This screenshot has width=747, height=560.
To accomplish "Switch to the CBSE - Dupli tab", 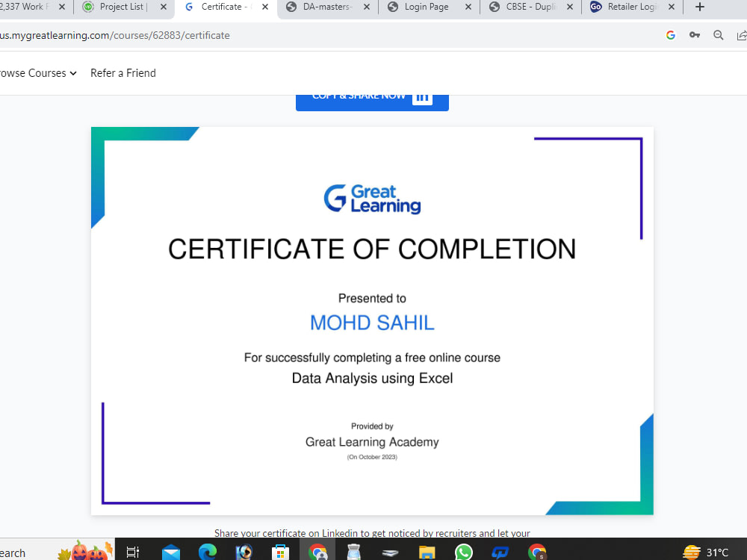I will coord(530,7).
